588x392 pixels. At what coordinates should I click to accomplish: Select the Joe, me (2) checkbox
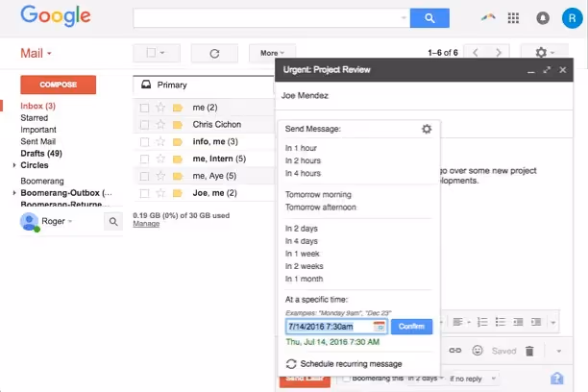144,193
